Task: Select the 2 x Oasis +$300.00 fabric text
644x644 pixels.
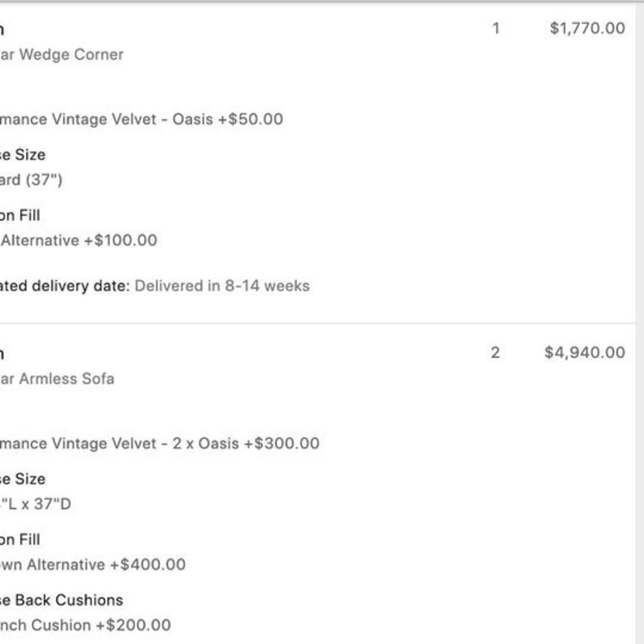Action: (246, 443)
